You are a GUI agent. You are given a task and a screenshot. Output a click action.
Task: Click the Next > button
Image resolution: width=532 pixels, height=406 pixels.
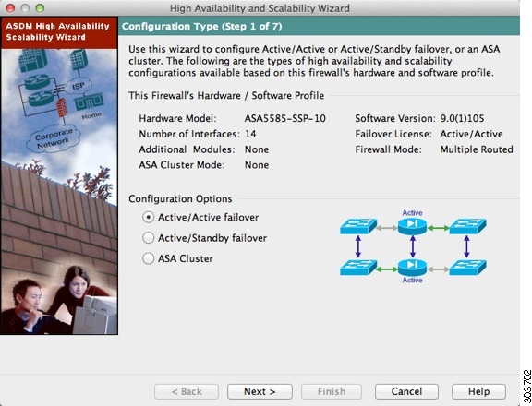260,391
